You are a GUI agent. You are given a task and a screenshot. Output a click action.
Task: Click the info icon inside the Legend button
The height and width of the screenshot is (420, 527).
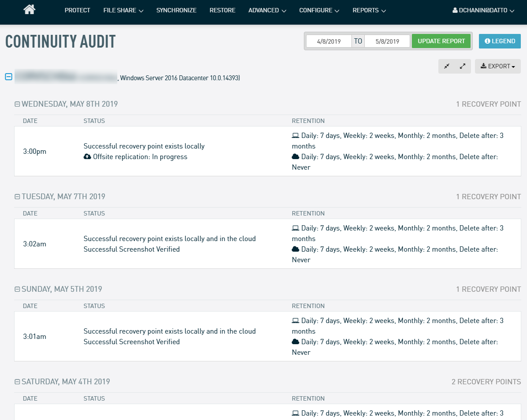click(487, 41)
